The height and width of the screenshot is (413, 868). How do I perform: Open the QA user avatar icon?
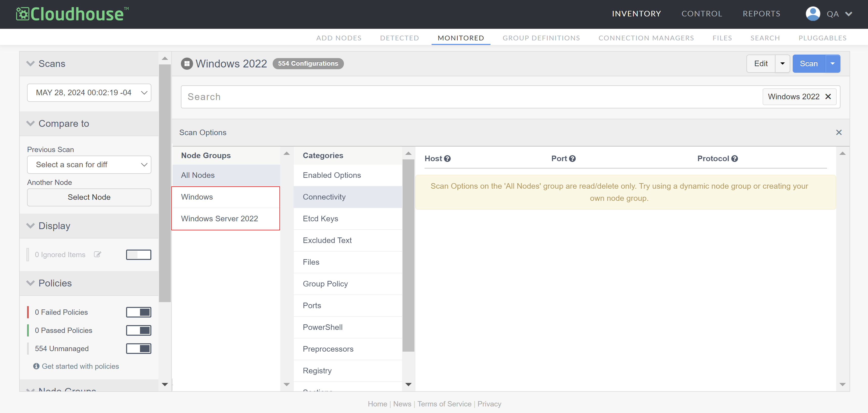pos(812,14)
